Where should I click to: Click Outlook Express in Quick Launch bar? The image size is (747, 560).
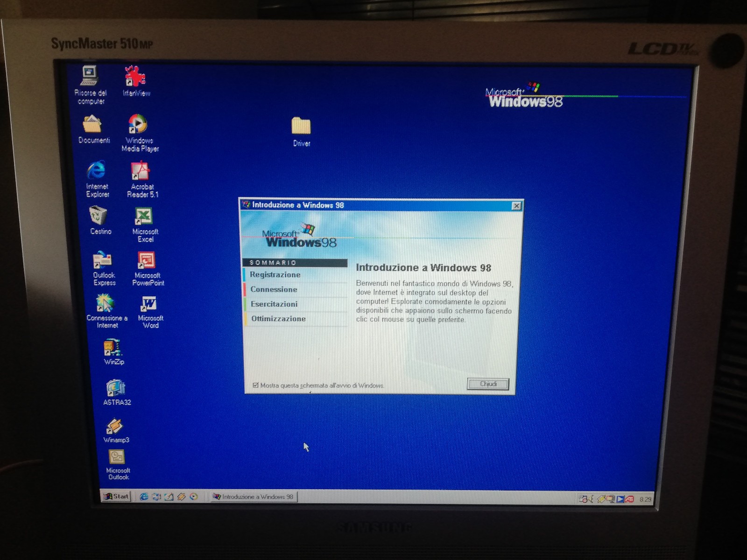pos(156,497)
